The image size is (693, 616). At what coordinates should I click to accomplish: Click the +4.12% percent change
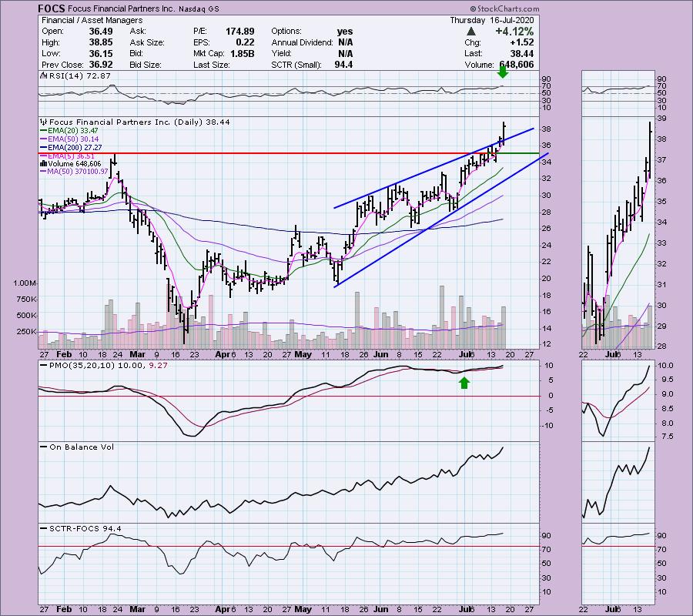click(514, 32)
